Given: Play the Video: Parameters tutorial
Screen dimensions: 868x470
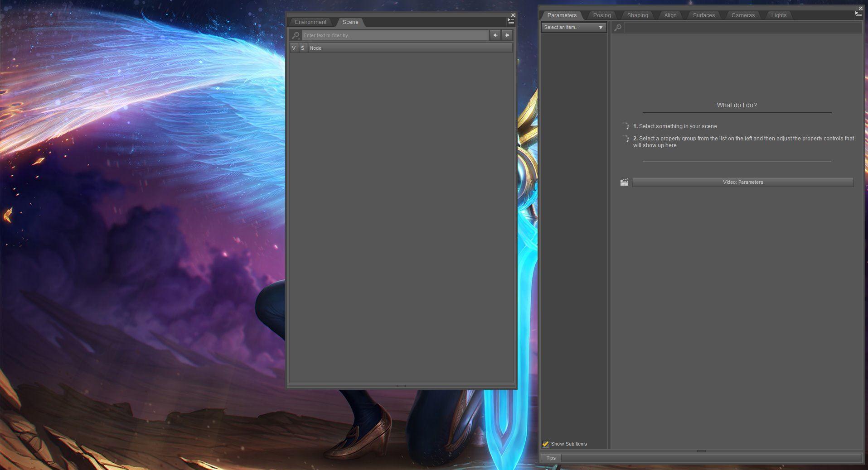Looking at the screenshot, I should pos(743,182).
